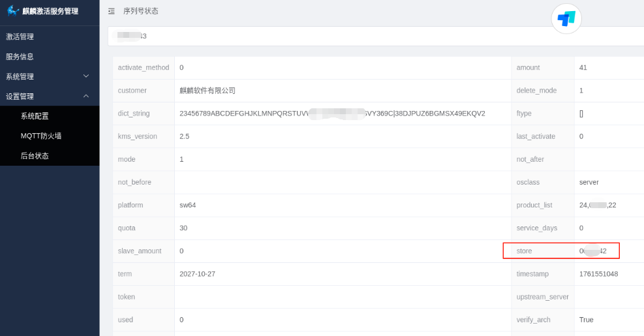Viewport: 644px width, 336px height.
Task: Select 系统配置 submenu item
Action: [x=35, y=116]
